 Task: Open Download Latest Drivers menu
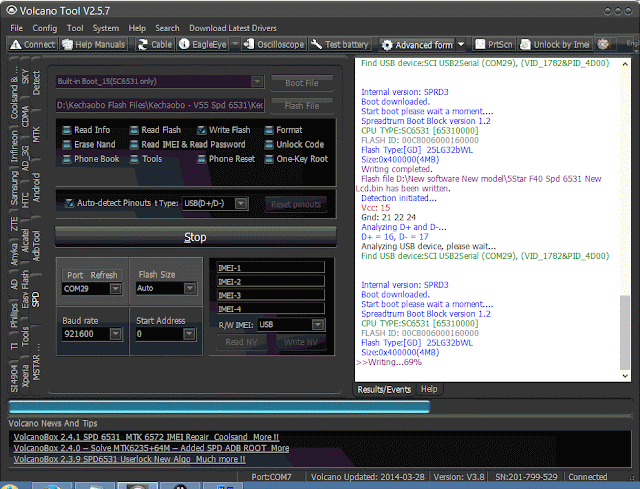click(233, 28)
